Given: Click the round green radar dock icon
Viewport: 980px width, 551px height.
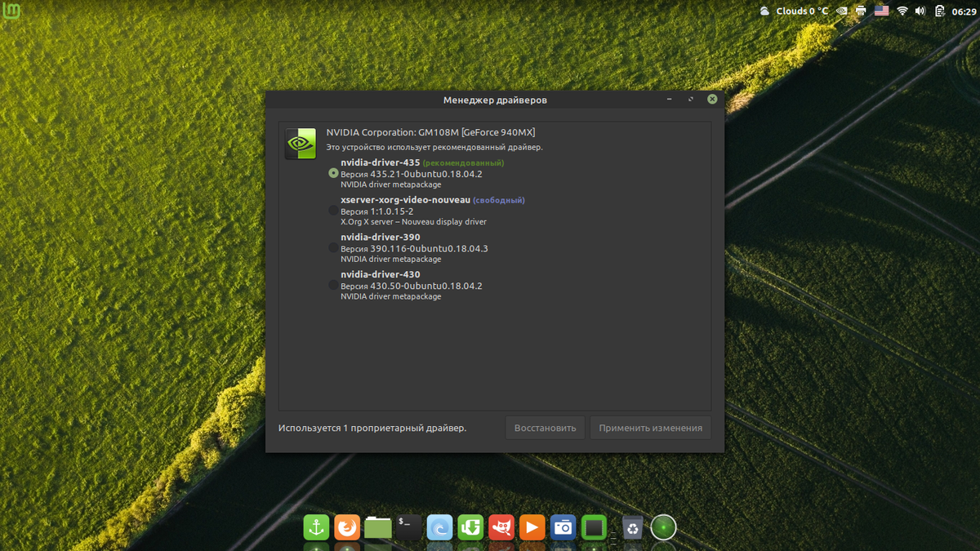Looking at the screenshot, I should (663, 527).
